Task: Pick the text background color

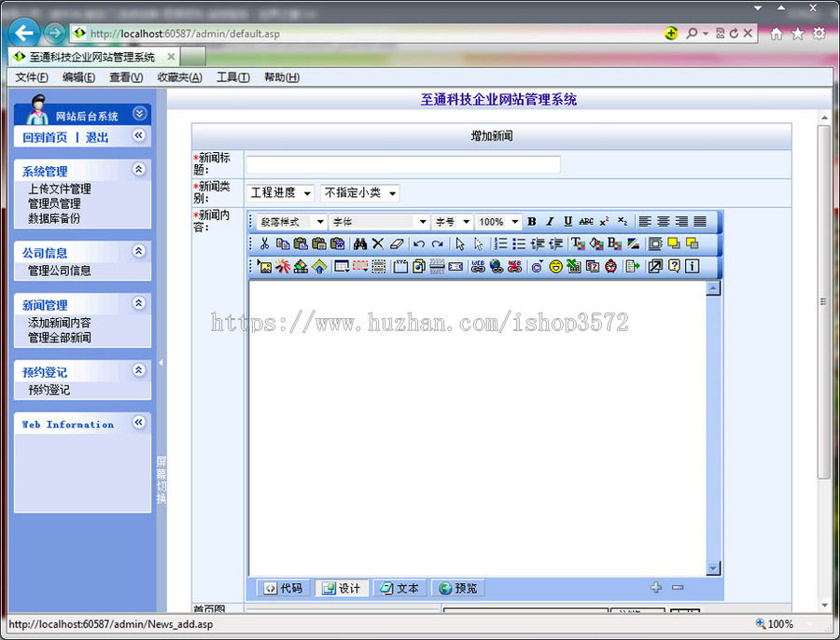Action: point(595,243)
